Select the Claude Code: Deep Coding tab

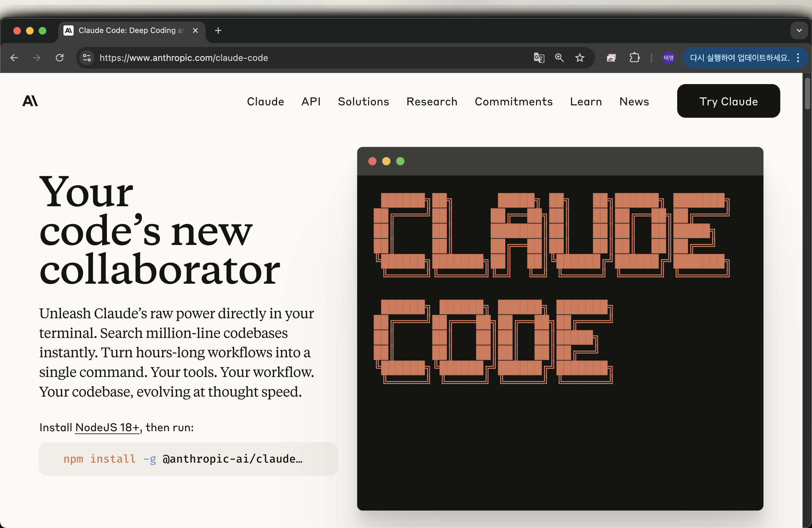pyautogui.click(x=132, y=31)
